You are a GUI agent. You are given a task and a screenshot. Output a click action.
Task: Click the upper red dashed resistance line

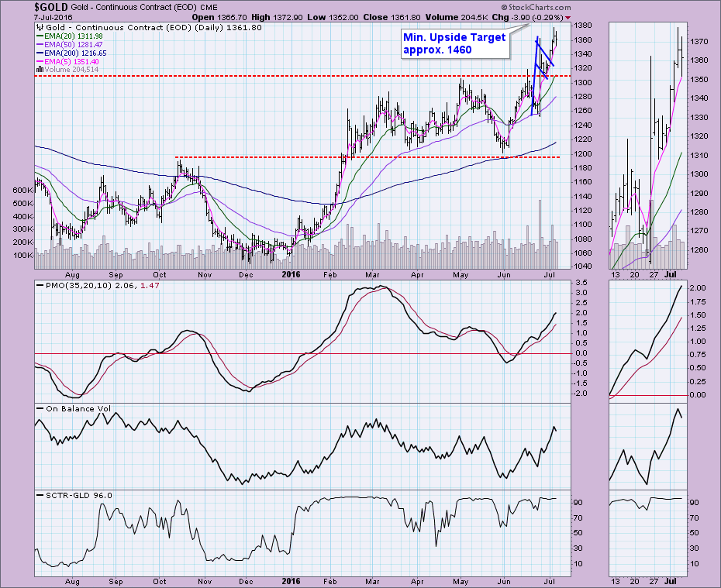pos(233,77)
